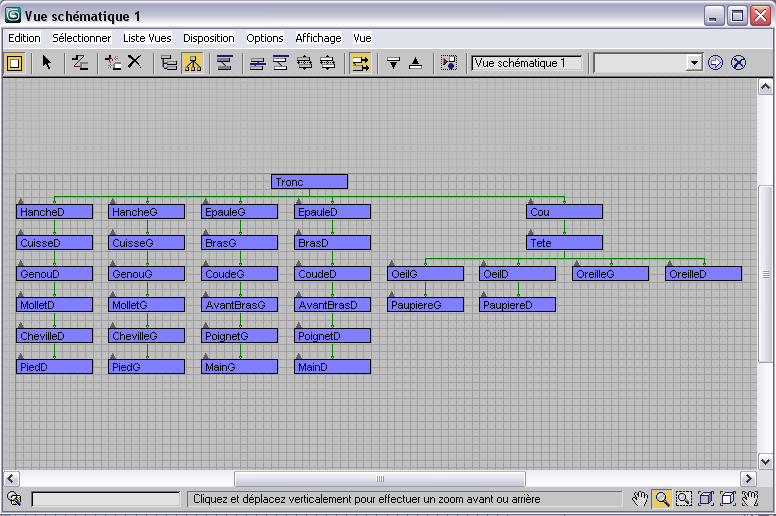Select the Zoom Region tool
Screen dimensions: 776x516
[684, 499]
